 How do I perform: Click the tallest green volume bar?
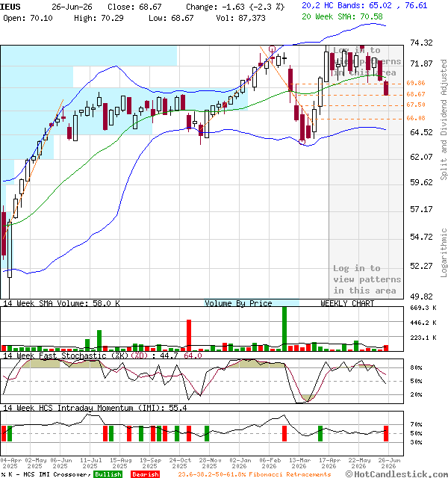coord(284,329)
